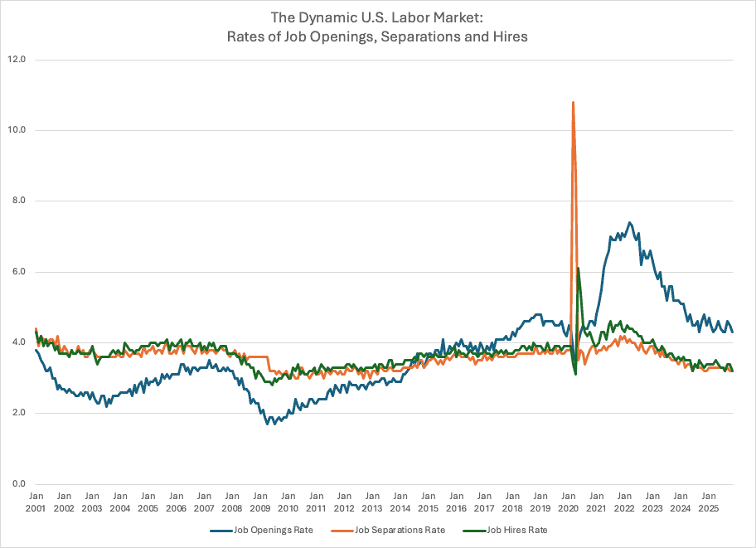
Task: Click the 0.0 label on the vertical axis
Action: (x=17, y=484)
